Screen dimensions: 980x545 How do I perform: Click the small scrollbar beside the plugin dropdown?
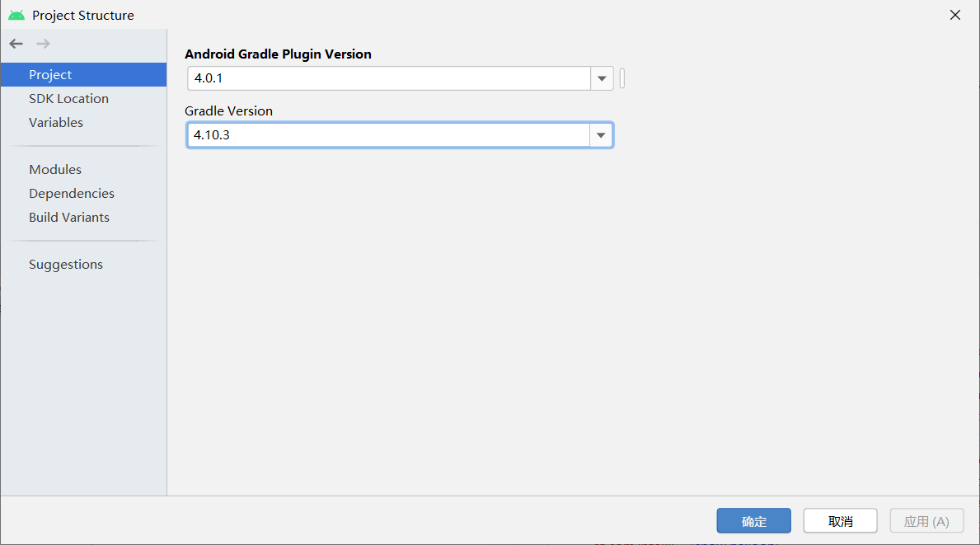pyautogui.click(x=622, y=78)
